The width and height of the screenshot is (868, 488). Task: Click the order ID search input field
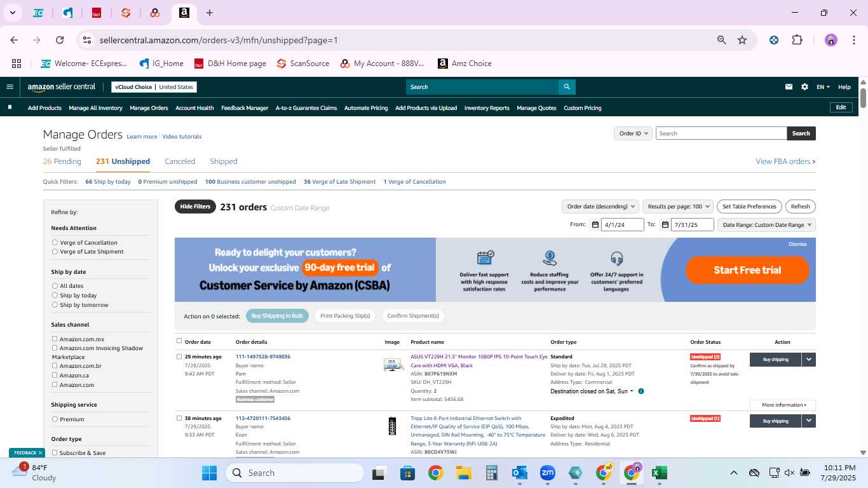(721, 133)
